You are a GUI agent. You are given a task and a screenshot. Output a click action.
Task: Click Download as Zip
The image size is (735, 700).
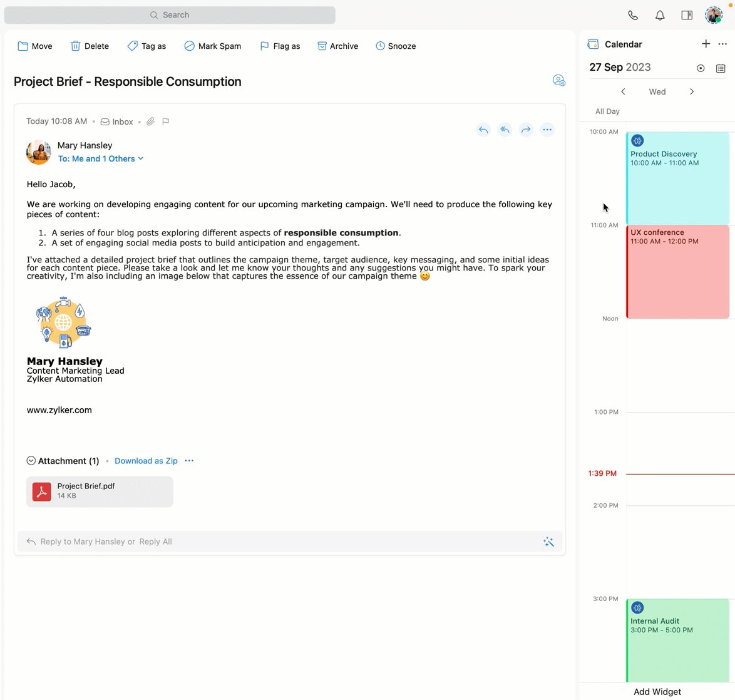point(146,461)
